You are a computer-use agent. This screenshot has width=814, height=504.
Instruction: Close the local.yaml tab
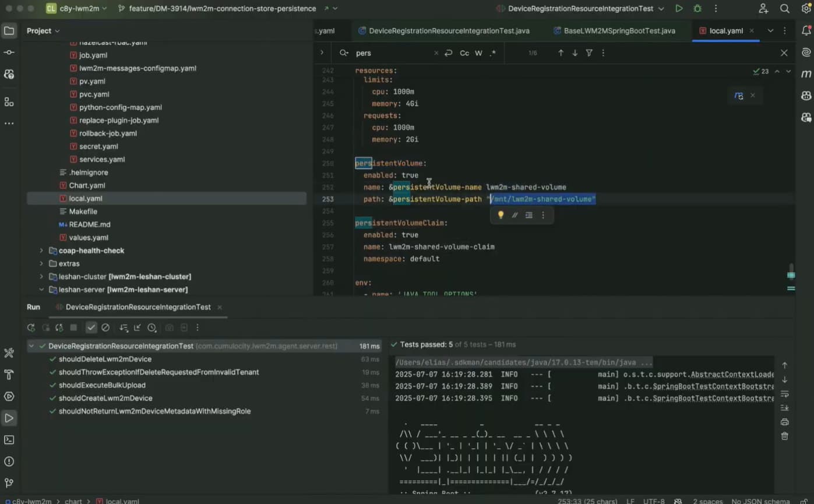(752, 31)
